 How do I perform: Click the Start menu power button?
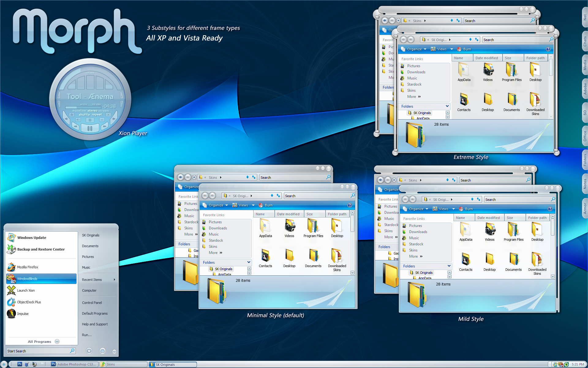89,351
